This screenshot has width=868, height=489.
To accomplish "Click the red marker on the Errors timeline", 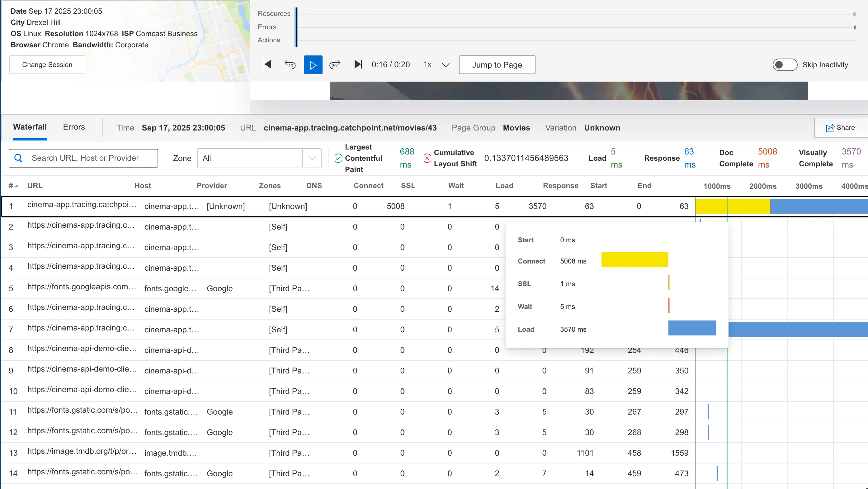I will click(x=855, y=27).
